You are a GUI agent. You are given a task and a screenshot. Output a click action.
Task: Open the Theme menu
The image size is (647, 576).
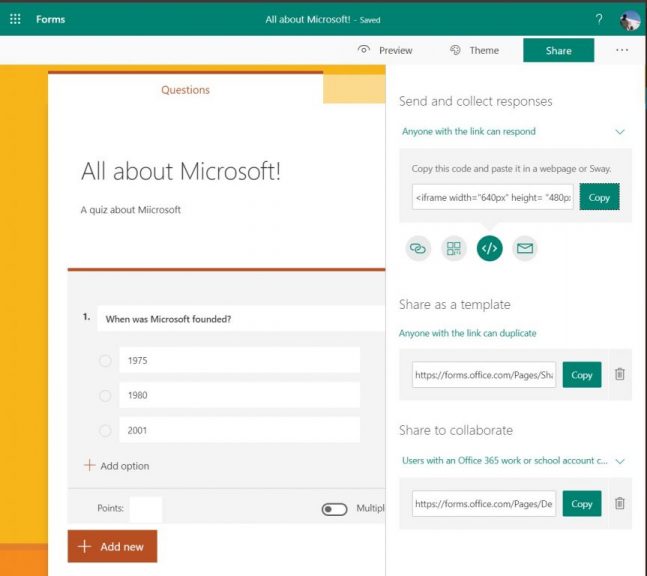click(x=474, y=50)
